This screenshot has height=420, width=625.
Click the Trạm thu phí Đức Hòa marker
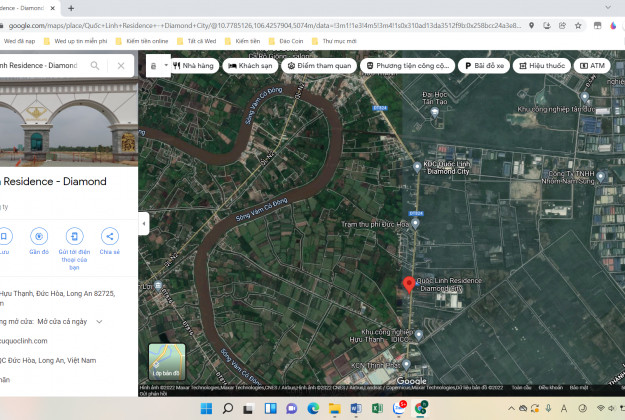pyautogui.click(x=416, y=225)
